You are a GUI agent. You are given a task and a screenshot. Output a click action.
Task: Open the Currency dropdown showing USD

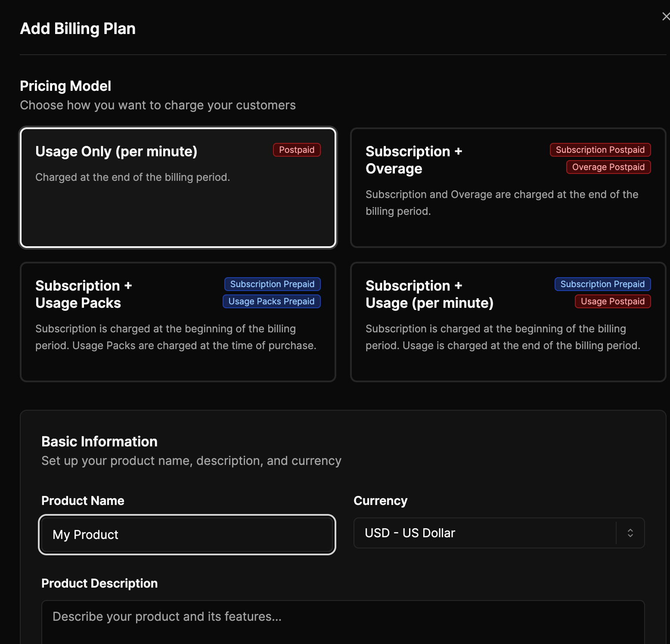point(484,533)
